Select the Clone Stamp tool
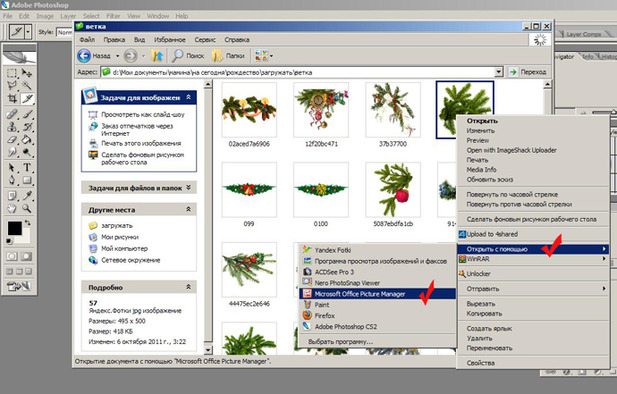The width and height of the screenshot is (617, 394). click(12, 127)
